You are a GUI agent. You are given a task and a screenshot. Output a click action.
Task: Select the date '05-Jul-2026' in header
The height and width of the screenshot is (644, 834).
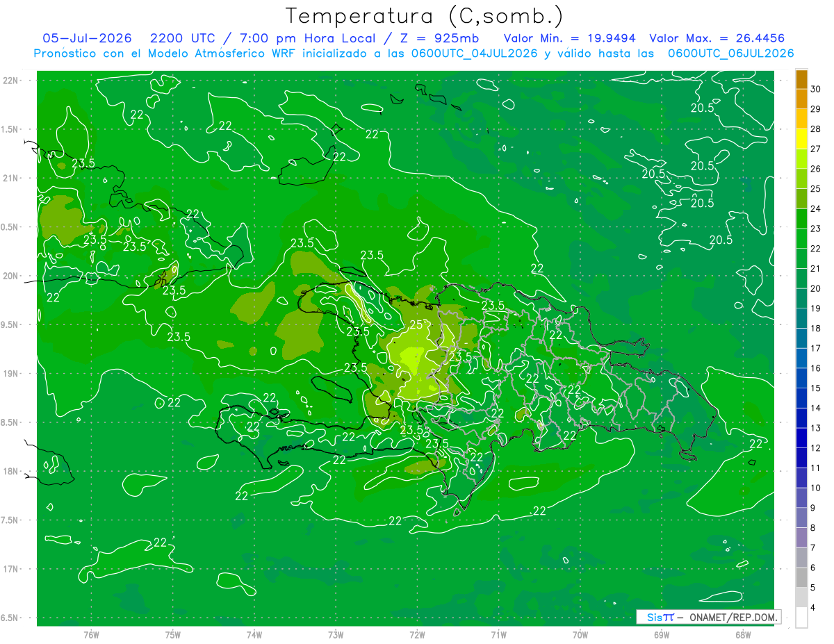click(x=87, y=38)
